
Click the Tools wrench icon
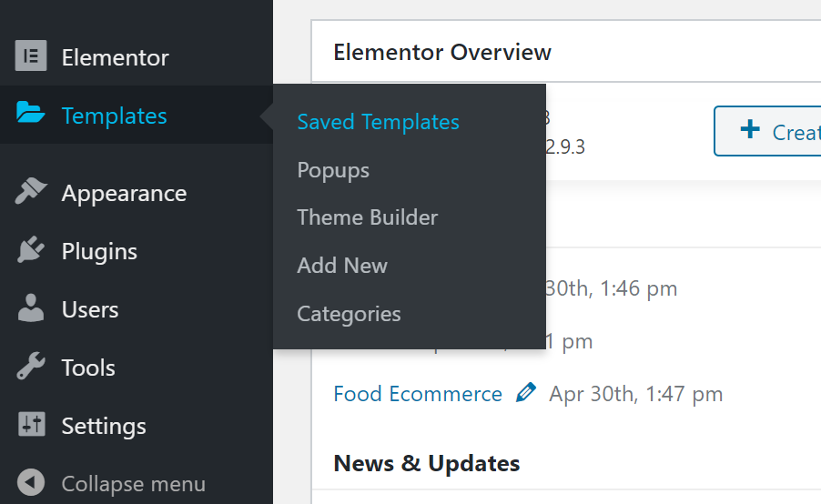pyautogui.click(x=31, y=366)
